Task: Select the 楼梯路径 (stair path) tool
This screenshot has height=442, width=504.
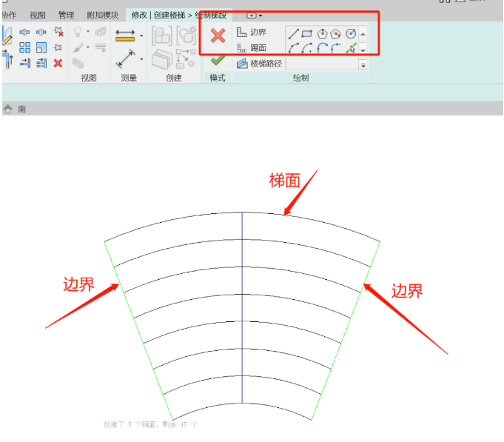Action: coord(259,64)
